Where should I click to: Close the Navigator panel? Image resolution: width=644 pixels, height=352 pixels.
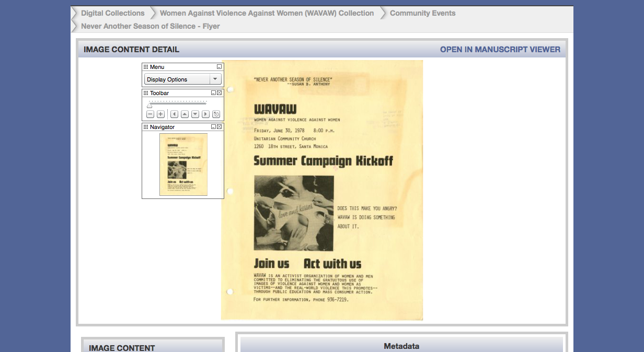(220, 127)
